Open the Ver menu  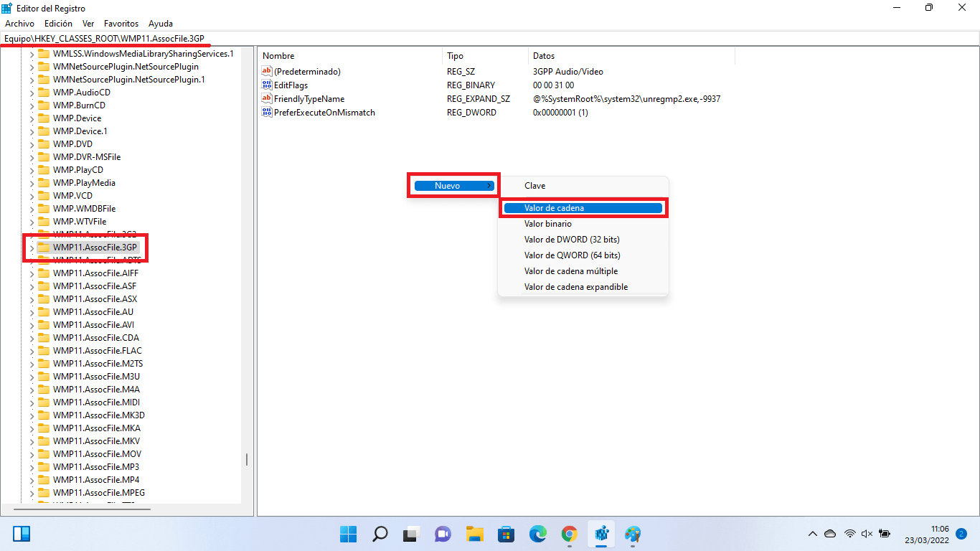click(x=88, y=24)
